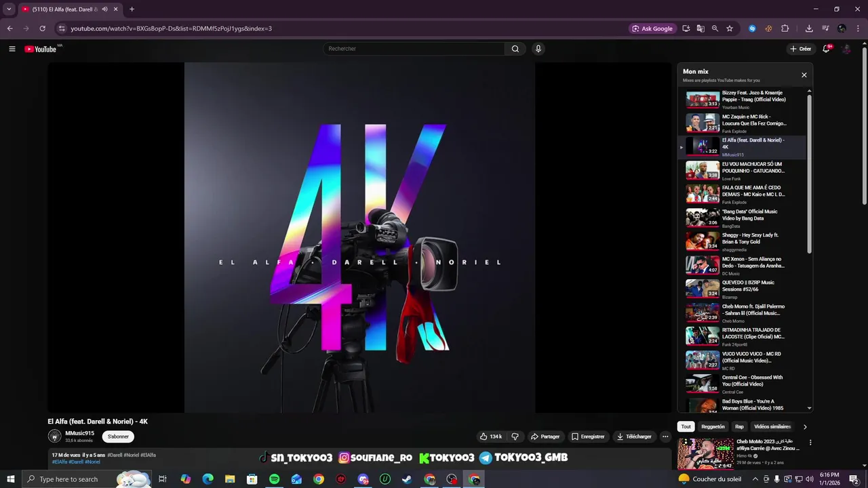Start voice search with the microphone
Screen dimensions: 868x488
[x=538, y=49]
